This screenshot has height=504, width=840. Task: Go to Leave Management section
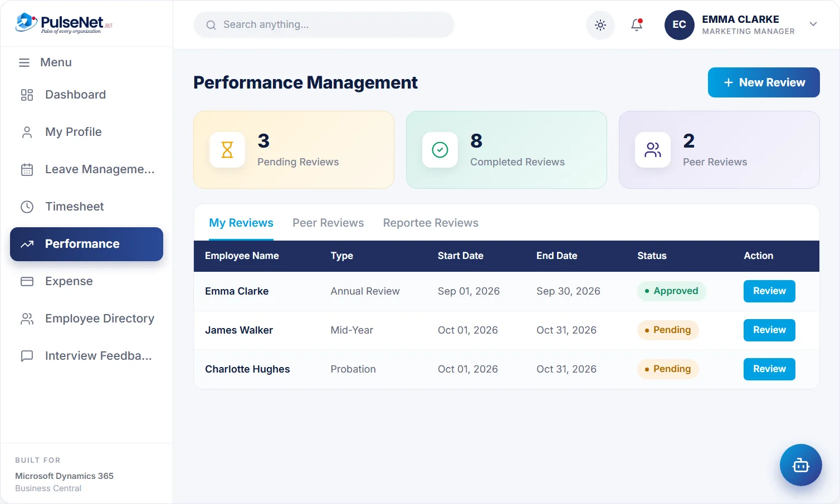[86, 169]
